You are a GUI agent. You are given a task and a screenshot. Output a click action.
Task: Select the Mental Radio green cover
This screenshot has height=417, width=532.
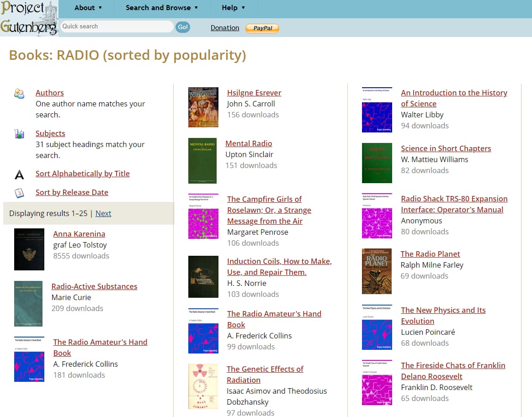pos(203,160)
